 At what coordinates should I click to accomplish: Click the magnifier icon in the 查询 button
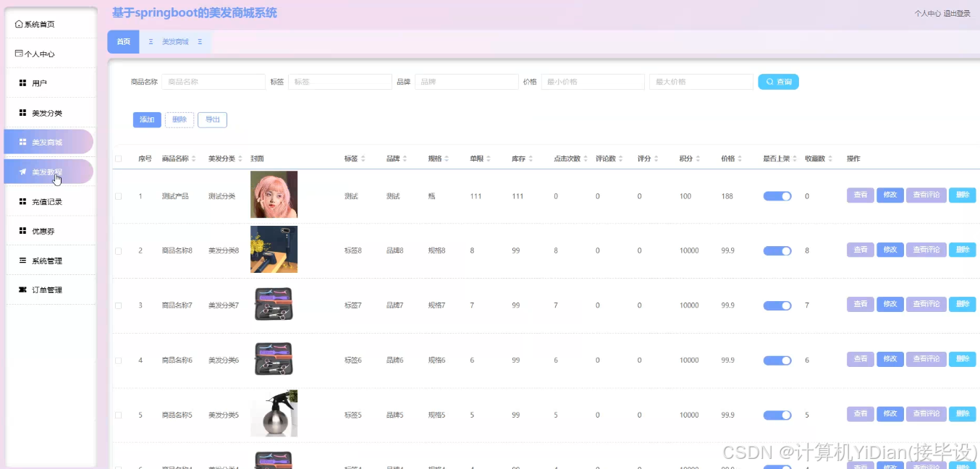(769, 82)
